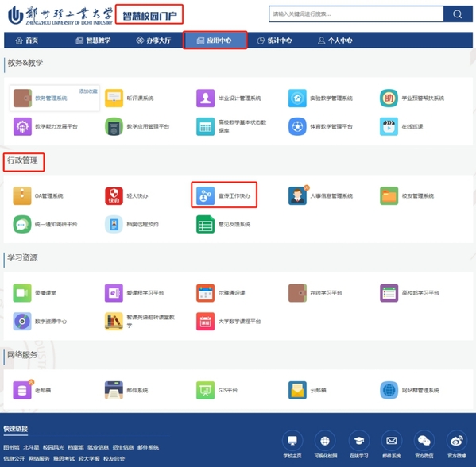Open the 毕业设计管理系统 purple user icon
The width and height of the screenshot is (476, 467).
(x=206, y=98)
